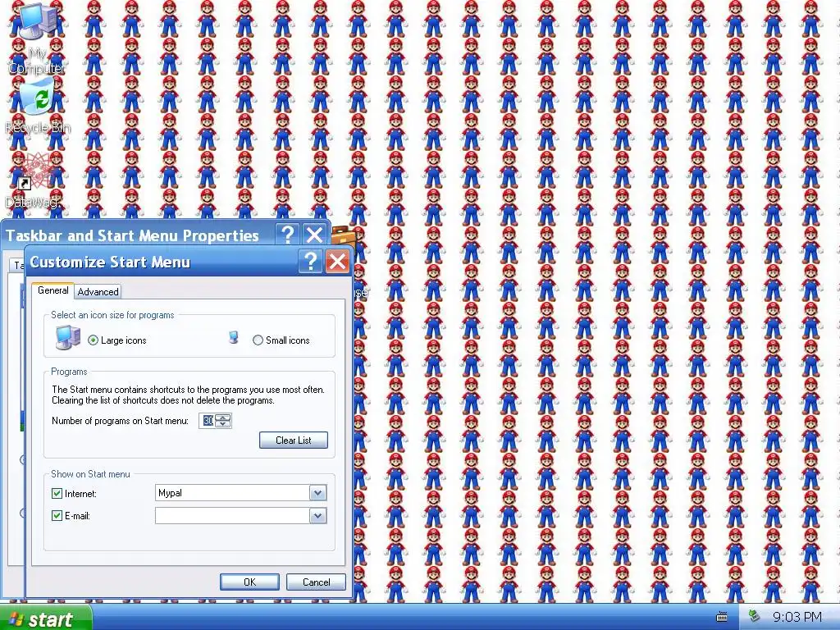
Task: Close the Taskbar and Start Menu Properties window
Action: [x=314, y=235]
